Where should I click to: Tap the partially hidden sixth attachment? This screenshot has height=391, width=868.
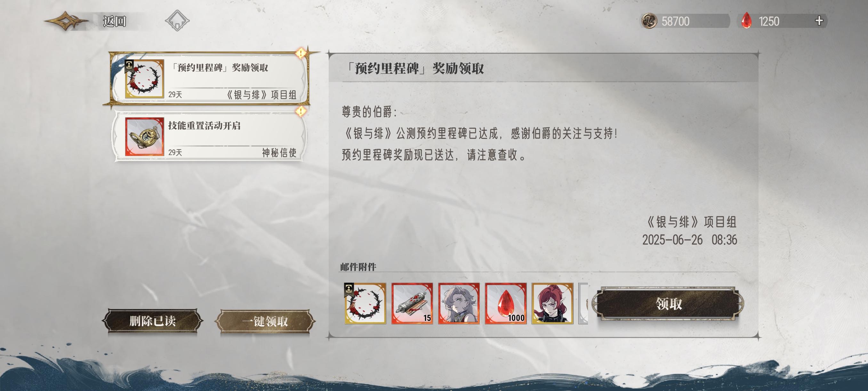pos(583,303)
